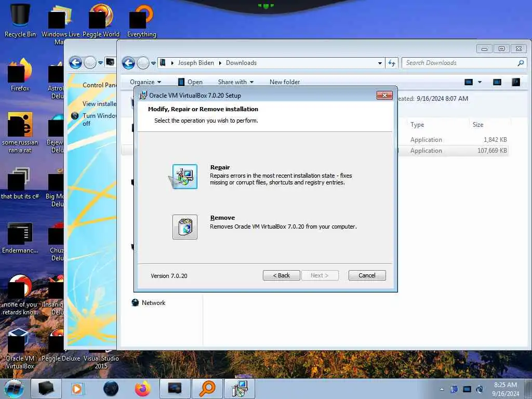Open recent locations dropdown in Downloads window
The image size is (532, 399).
pyautogui.click(x=153, y=63)
